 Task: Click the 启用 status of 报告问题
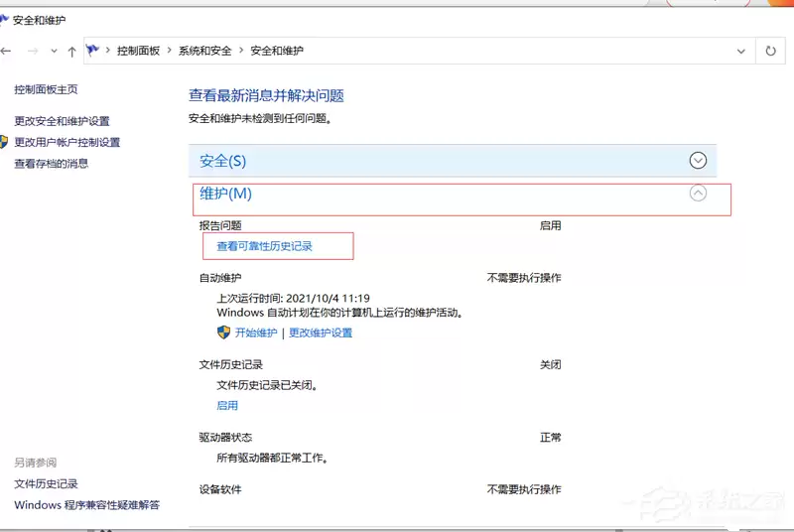(x=551, y=225)
